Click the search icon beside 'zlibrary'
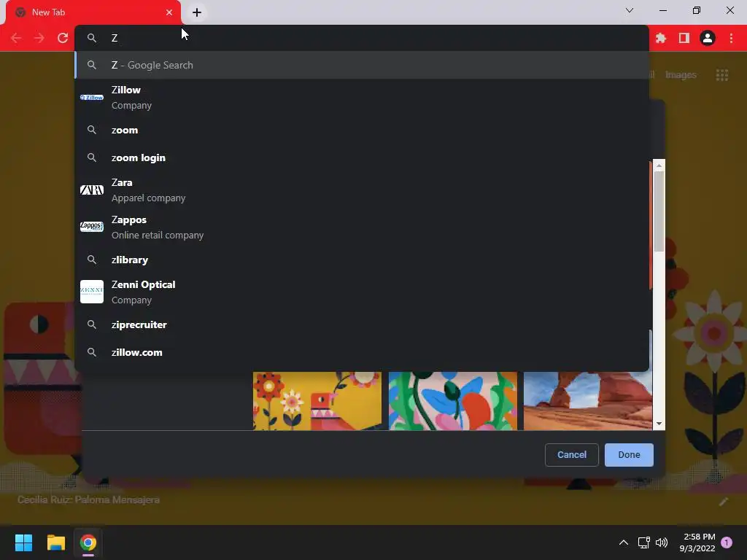The image size is (747, 560). [x=92, y=260]
